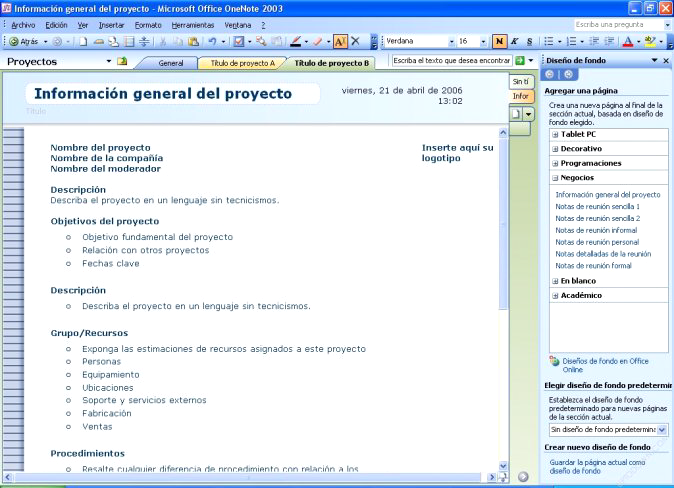Toggle Underline (S) text formatting
The width and height of the screenshot is (674, 488).
(528, 42)
